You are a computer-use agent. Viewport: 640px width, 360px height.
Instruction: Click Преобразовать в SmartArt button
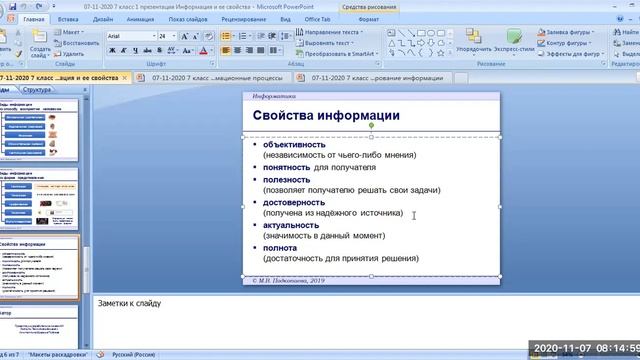pos(337,54)
